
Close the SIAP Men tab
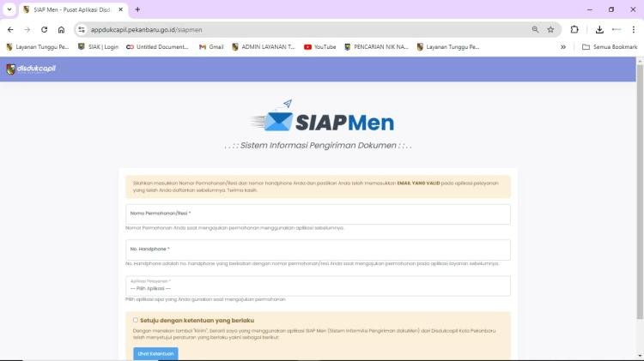point(121,9)
